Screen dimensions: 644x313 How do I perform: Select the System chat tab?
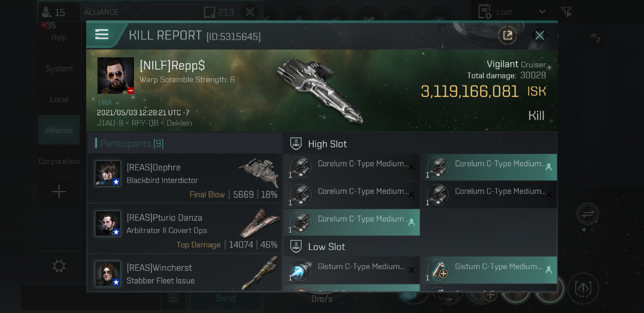point(59,68)
